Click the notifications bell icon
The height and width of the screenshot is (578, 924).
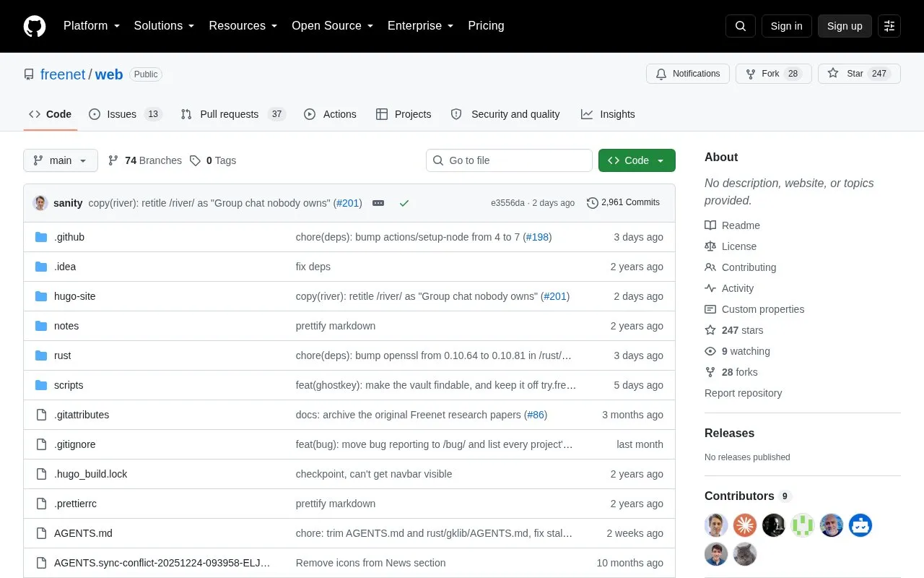tap(661, 74)
